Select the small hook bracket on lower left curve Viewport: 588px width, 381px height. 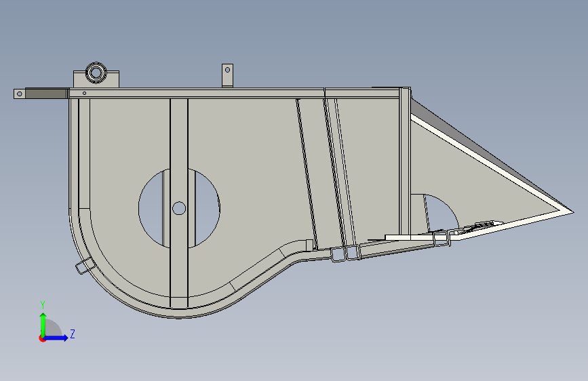click(85, 266)
